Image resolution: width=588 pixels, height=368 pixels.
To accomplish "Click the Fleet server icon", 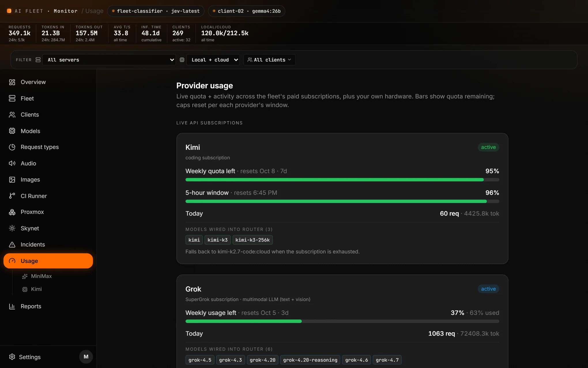I will (12, 98).
